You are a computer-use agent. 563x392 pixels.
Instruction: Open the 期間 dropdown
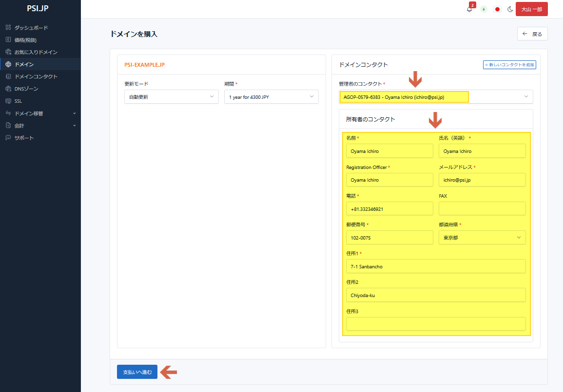tap(271, 97)
